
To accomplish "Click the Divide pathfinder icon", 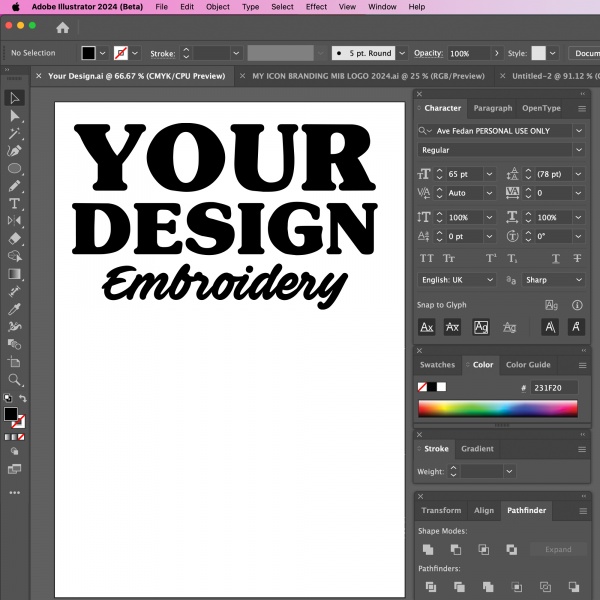I will [431, 586].
